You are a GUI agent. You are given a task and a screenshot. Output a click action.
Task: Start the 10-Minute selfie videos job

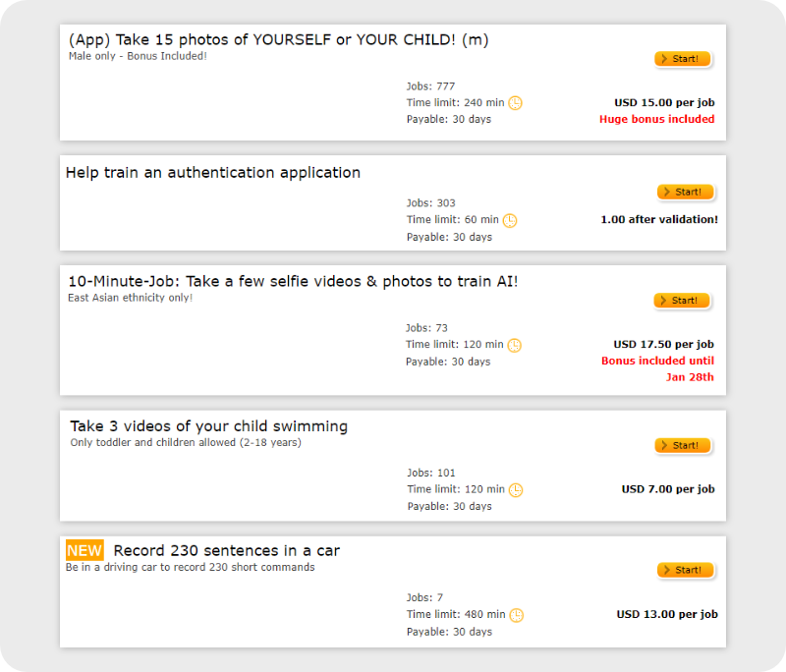[x=682, y=301]
